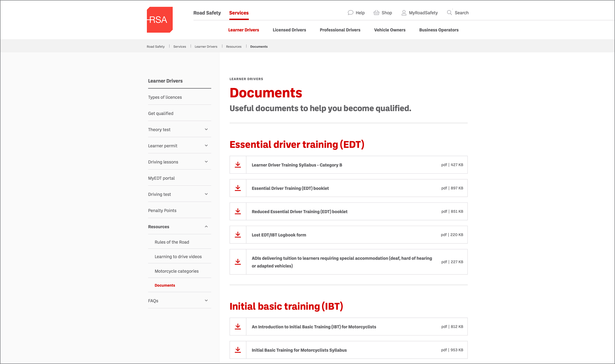Click download icon for Lost EDT/IBT Logbook form
This screenshot has width=615, height=364.
pos(238,235)
